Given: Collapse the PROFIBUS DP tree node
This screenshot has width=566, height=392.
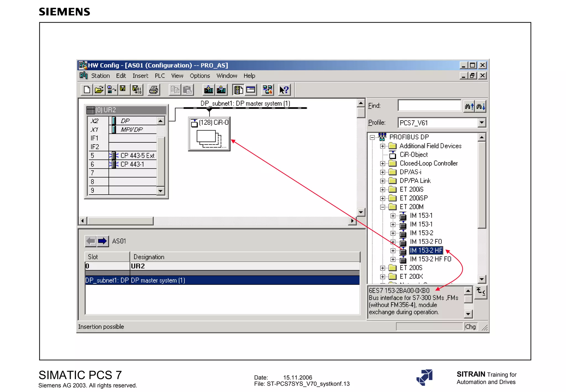Looking at the screenshot, I should [372, 137].
